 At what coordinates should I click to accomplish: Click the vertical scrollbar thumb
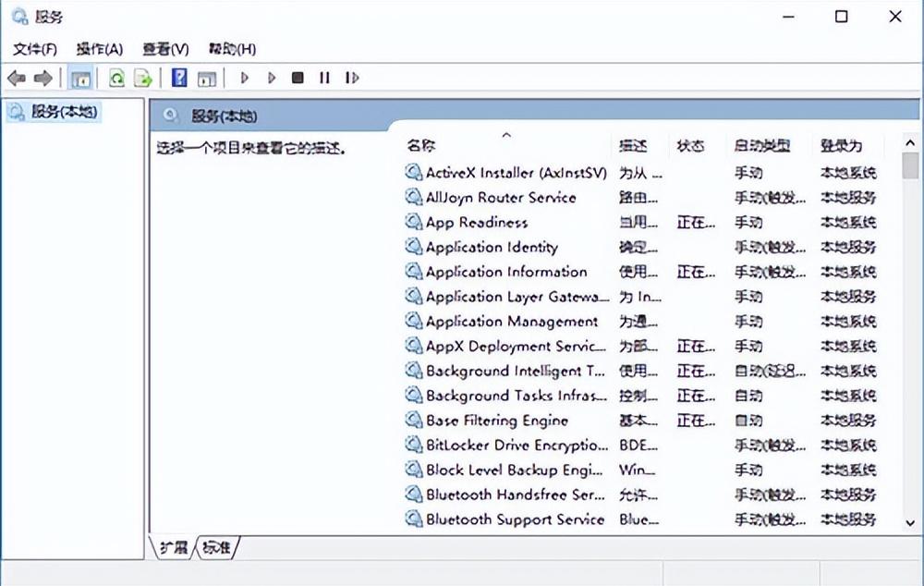tap(910, 165)
